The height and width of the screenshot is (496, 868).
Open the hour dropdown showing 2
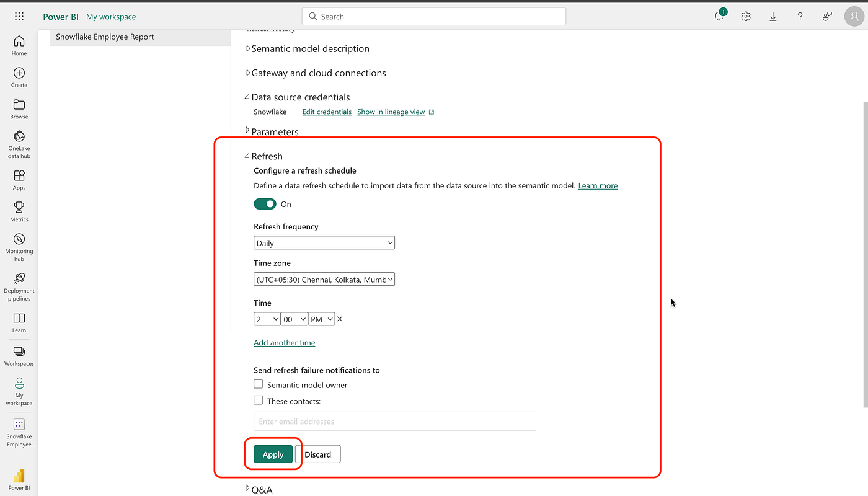tap(267, 319)
